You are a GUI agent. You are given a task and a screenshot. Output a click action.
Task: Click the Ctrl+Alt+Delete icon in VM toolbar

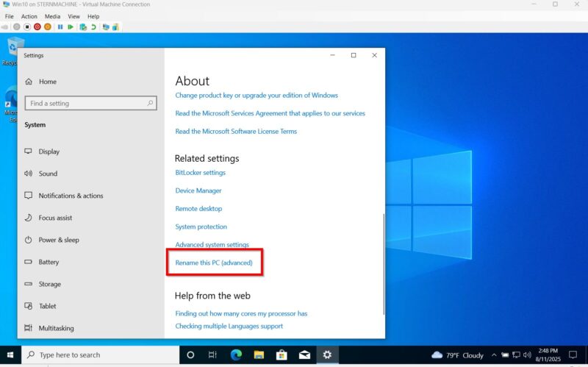4,27
